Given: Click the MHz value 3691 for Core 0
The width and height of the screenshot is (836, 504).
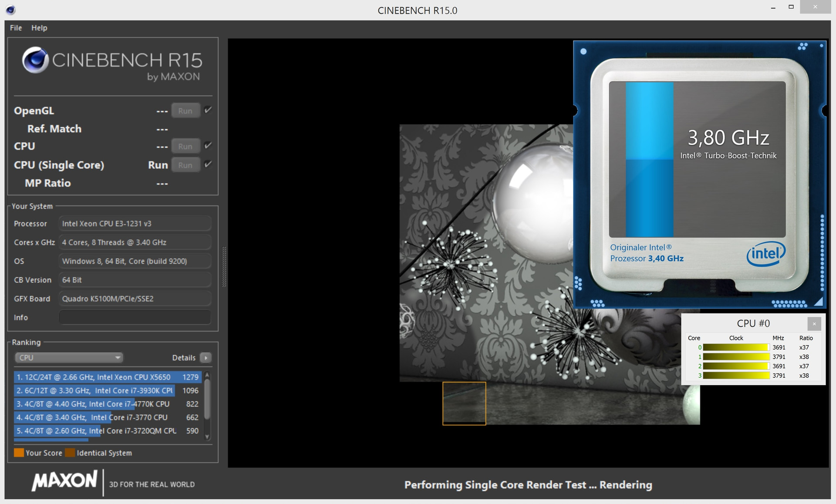Looking at the screenshot, I should tap(779, 347).
